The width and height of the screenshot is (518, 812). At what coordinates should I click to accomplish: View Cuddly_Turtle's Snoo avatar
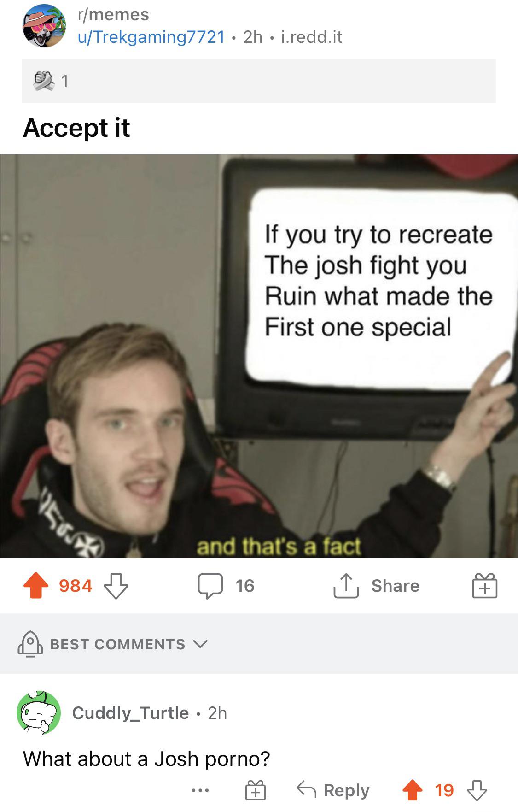39,712
